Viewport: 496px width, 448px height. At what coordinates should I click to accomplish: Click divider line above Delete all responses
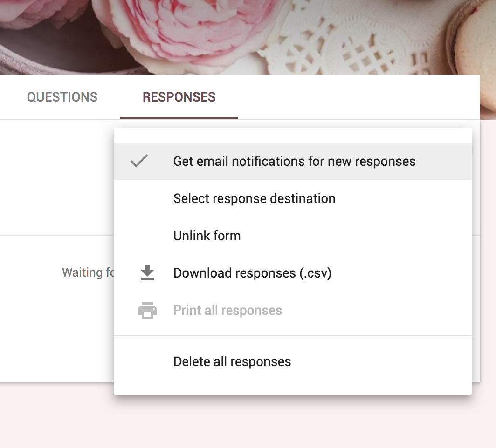click(x=293, y=335)
